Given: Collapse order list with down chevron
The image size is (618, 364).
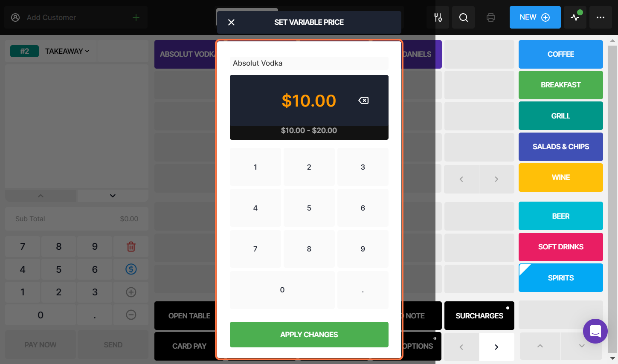Looking at the screenshot, I should coord(113,196).
